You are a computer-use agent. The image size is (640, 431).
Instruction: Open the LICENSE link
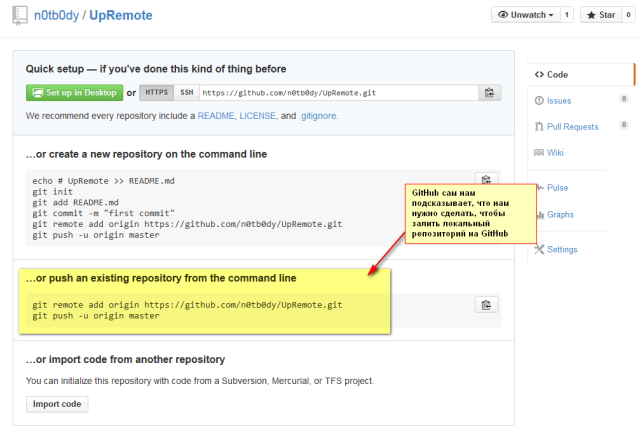[258, 116]
